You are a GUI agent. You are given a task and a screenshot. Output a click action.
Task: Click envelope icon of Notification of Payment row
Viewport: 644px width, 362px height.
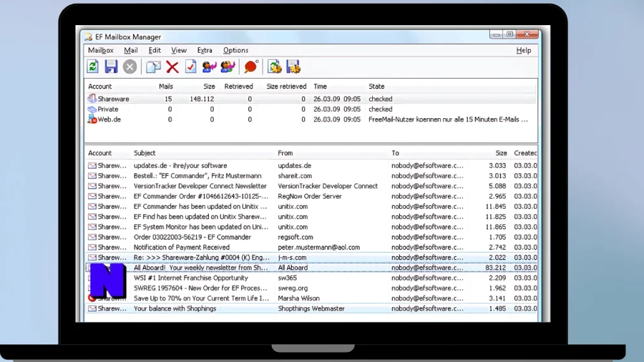pyautogui.click(x=92, y=247)
